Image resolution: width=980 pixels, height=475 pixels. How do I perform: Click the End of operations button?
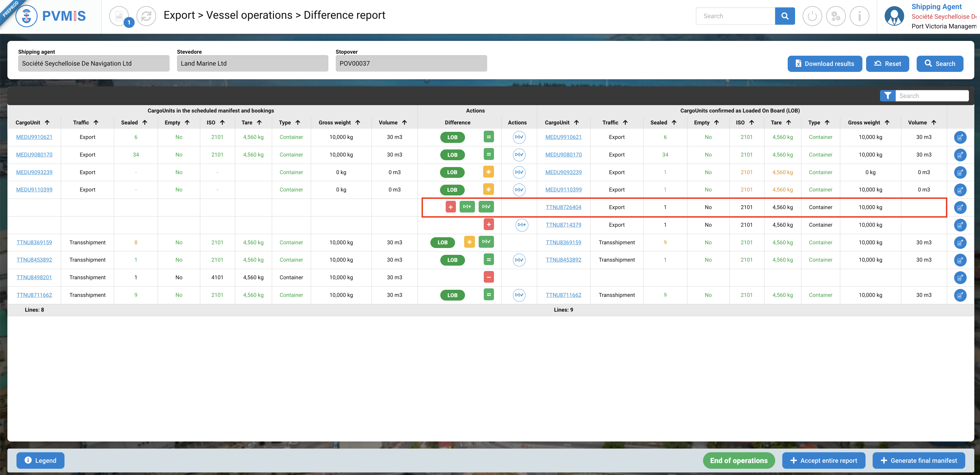tap(739, 461)
